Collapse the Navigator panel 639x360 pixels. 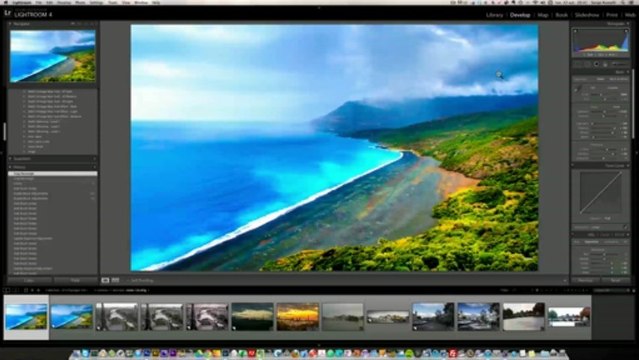(10, 24)
